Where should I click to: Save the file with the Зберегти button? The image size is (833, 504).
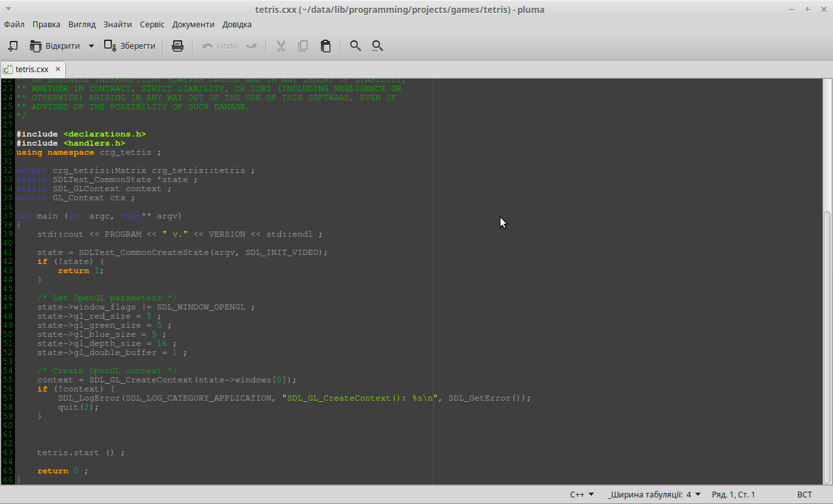pos(130,46)
